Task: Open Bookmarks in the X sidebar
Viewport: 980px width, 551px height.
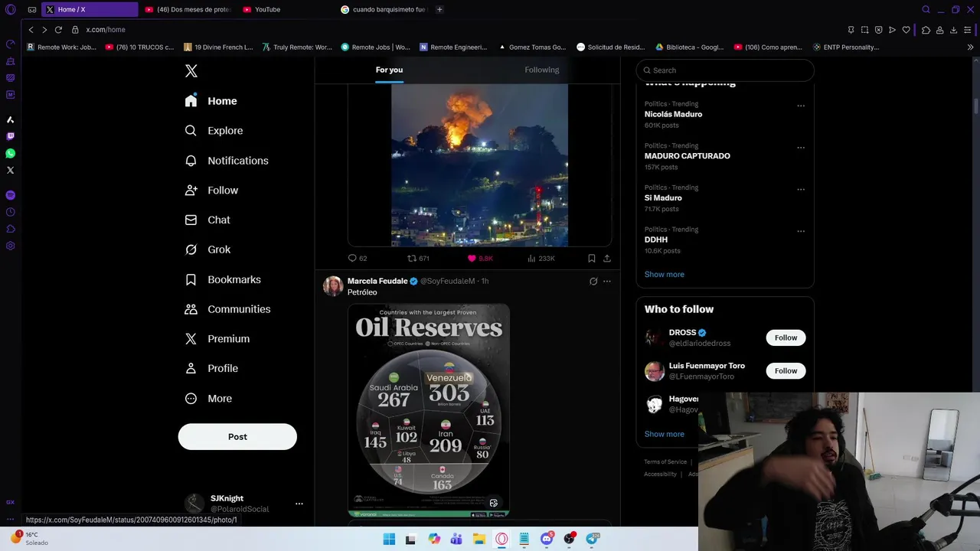Action: tap(224, 279)
